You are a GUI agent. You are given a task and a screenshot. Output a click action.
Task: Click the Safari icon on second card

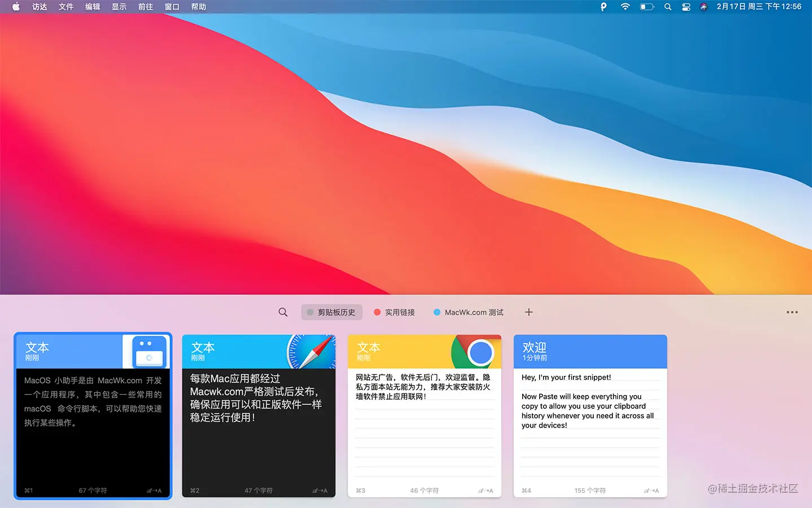311,352
